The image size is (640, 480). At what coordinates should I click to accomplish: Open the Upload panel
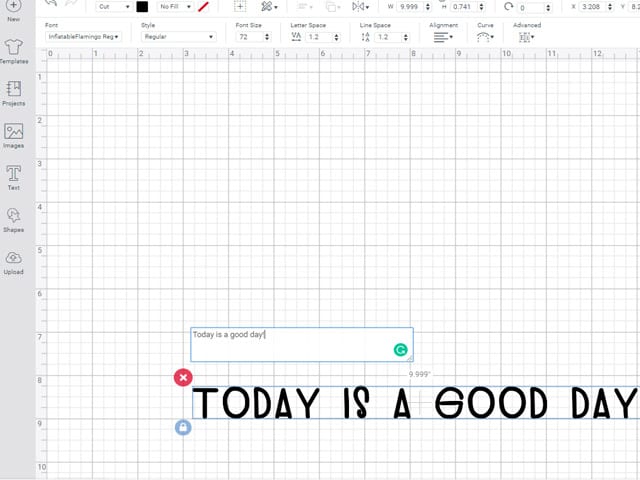[13, 262]
